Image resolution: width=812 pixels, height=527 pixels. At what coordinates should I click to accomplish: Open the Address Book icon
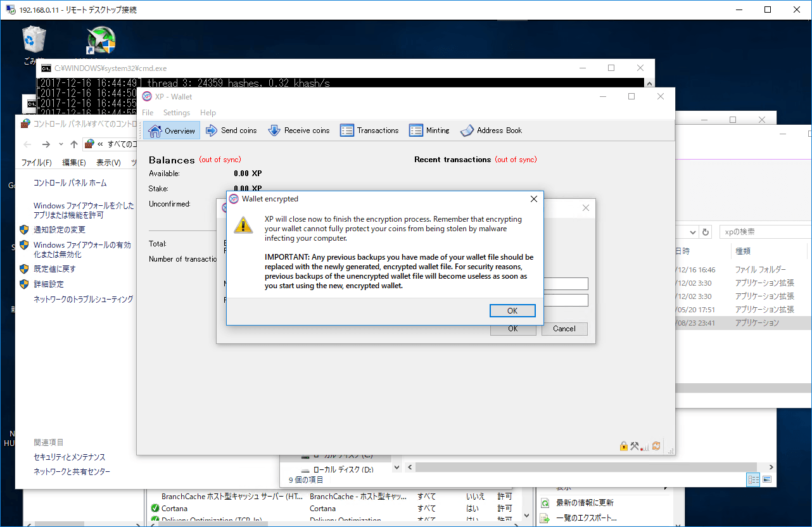click(467, 130)
